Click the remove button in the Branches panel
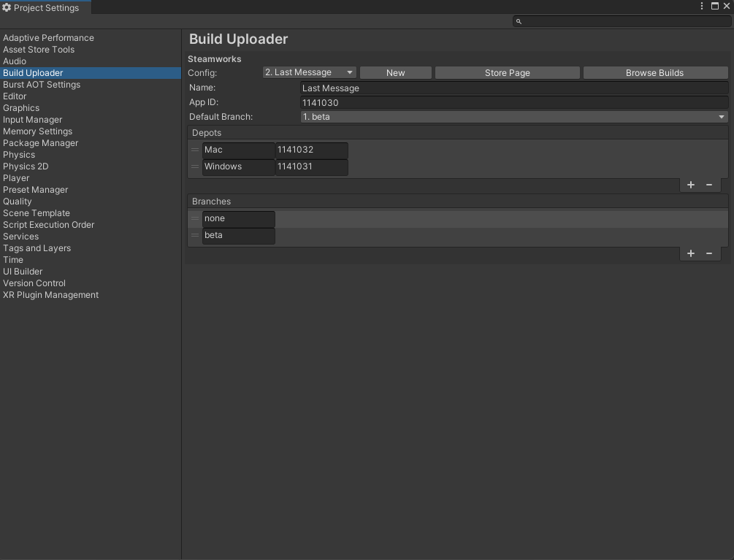Viewport: 734px width, 560px height. (x=708, y=253)
